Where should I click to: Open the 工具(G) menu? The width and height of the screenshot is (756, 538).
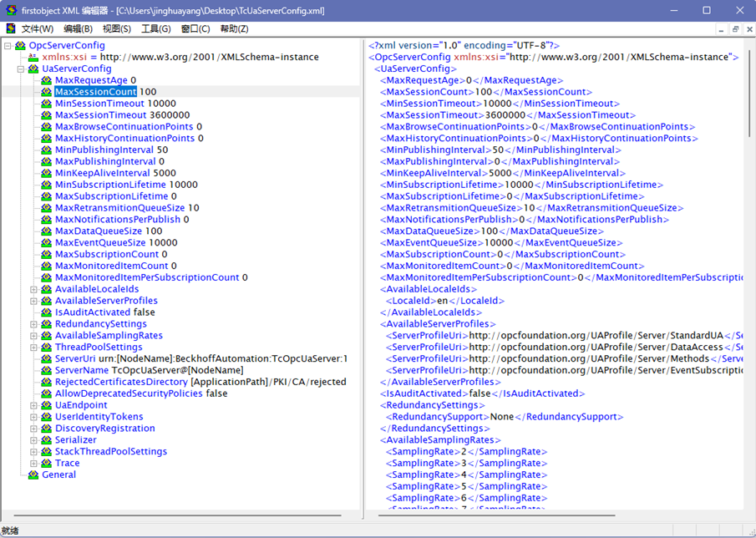pos(155,28)
